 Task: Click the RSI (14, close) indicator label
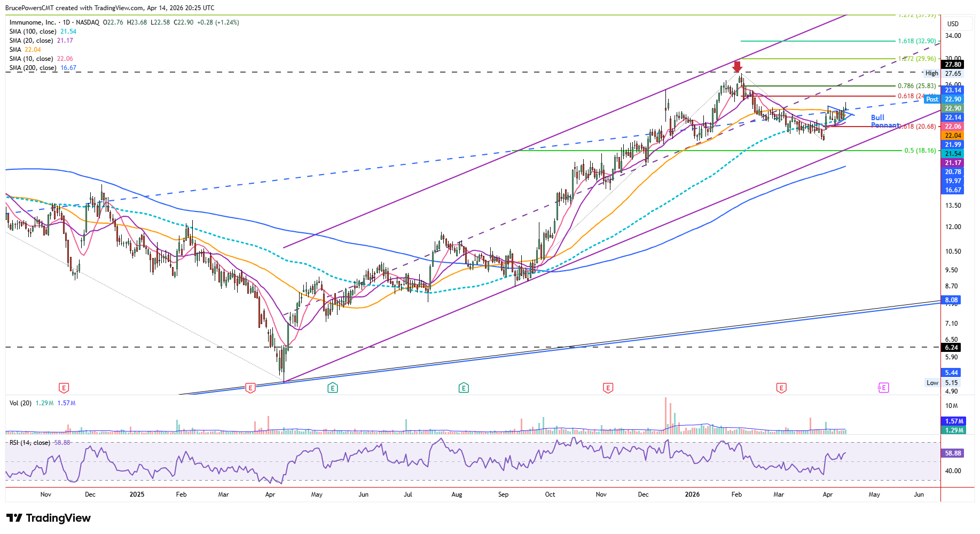tap(30, 443)
